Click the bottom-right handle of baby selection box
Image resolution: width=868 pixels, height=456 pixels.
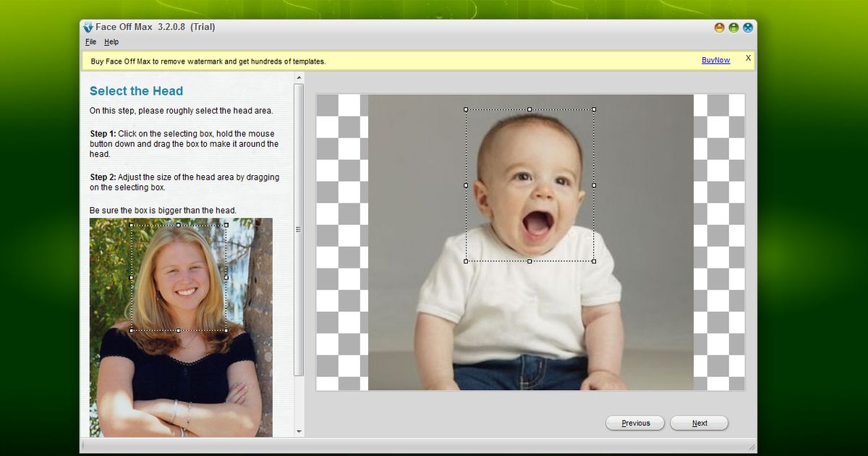594,261
